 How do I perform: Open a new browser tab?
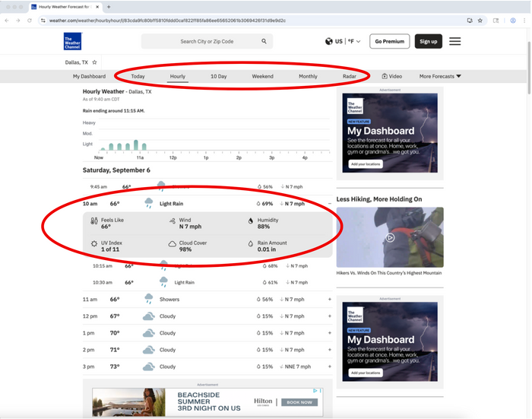point(109,7)
